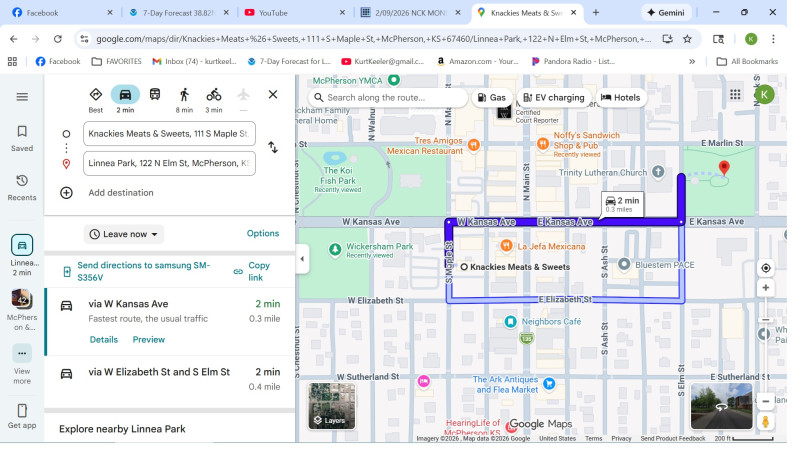Select the Walking travel mode
Viewport: 800px width, 457px height.
(x=184, y=100)
